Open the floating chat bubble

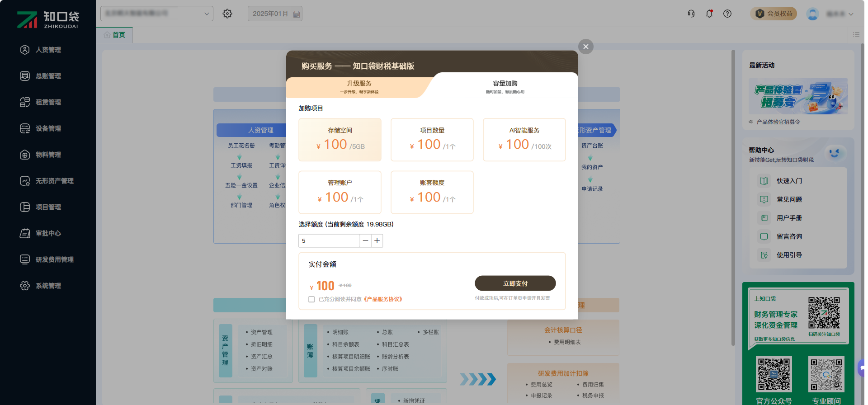(862, 367)
